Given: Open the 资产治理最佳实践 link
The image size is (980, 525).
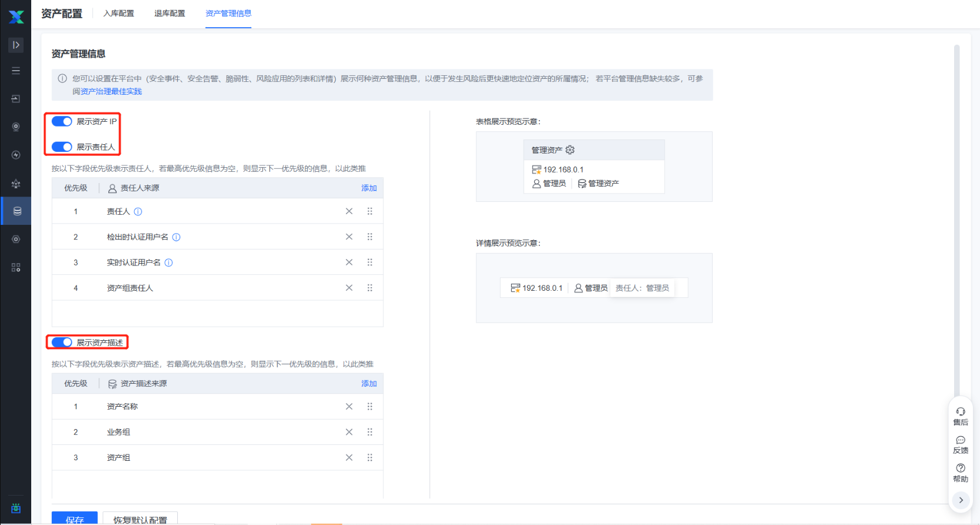Looking at the screenshot, I should (x=111, y=91).
